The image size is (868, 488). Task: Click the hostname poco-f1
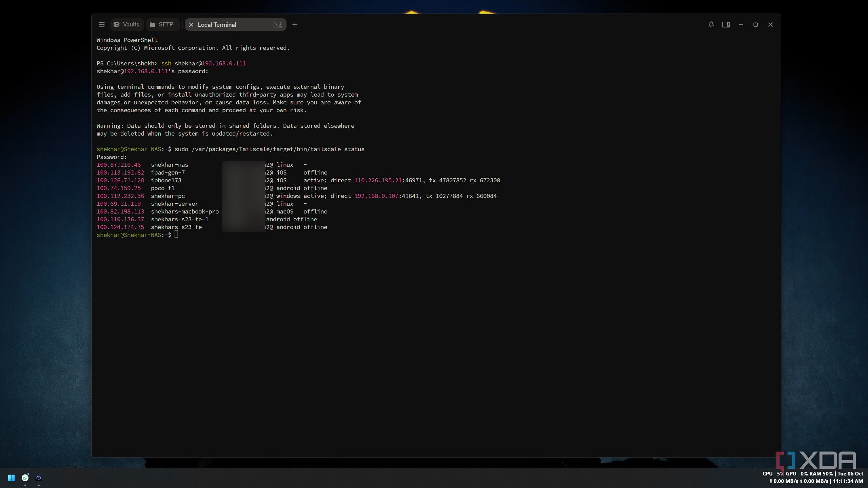(163, 188)
